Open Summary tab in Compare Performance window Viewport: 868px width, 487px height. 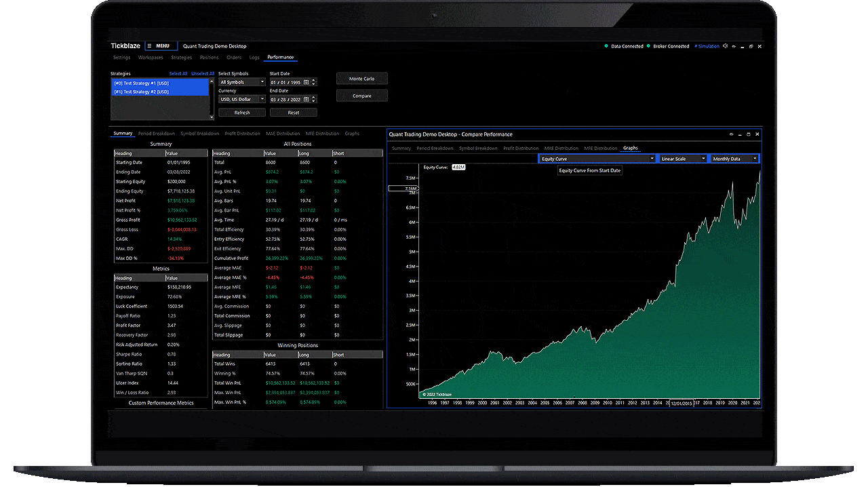coord(401,148)
